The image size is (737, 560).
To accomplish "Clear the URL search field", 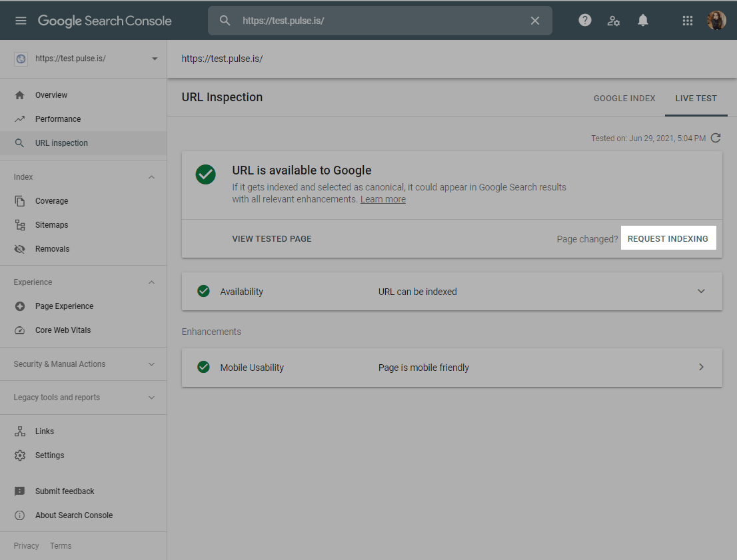I will pyautogui.click(x=534, y=21).
